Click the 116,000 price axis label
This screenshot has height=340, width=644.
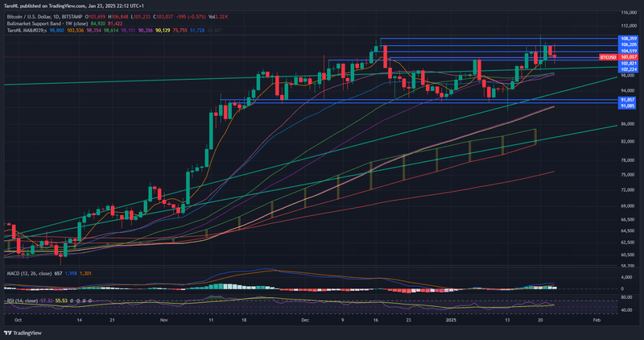coord(629,13)
